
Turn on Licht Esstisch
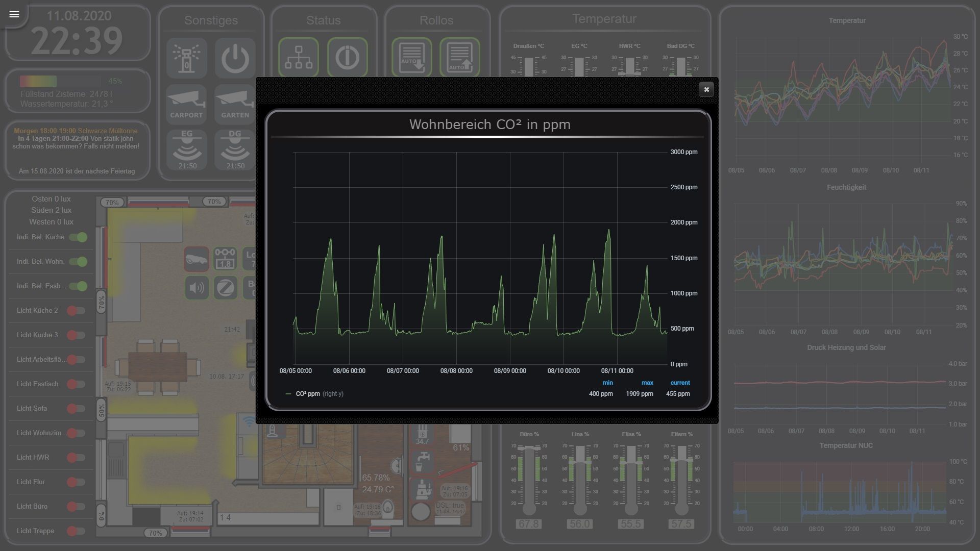(x=76, y=384)
